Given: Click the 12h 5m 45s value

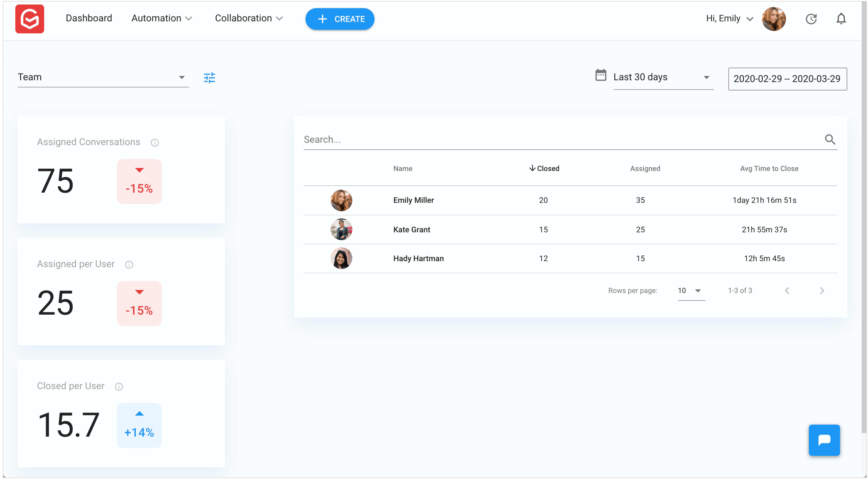Looking at the screenshot, I should point(764,259).
